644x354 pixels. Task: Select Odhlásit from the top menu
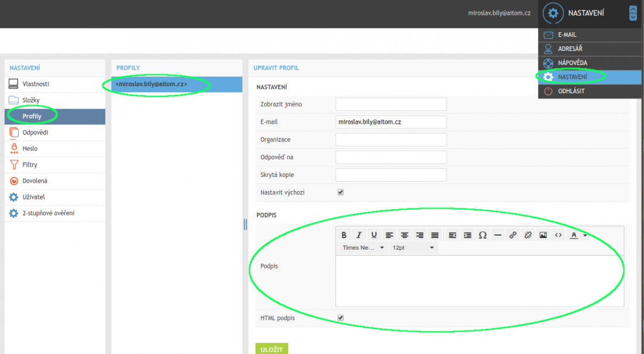point(571,91)
